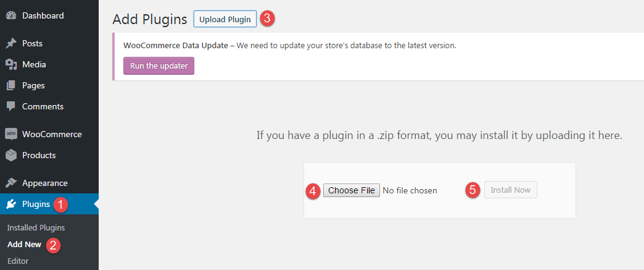
Task: Click the Appearance paintbrush icon
Action: click(x=11, y=183)
